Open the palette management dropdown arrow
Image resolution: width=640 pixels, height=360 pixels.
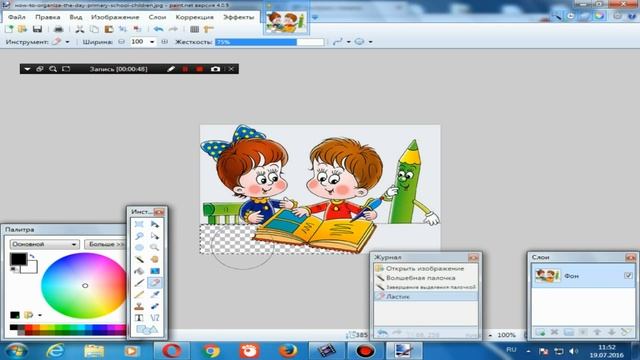coord(40,315)
